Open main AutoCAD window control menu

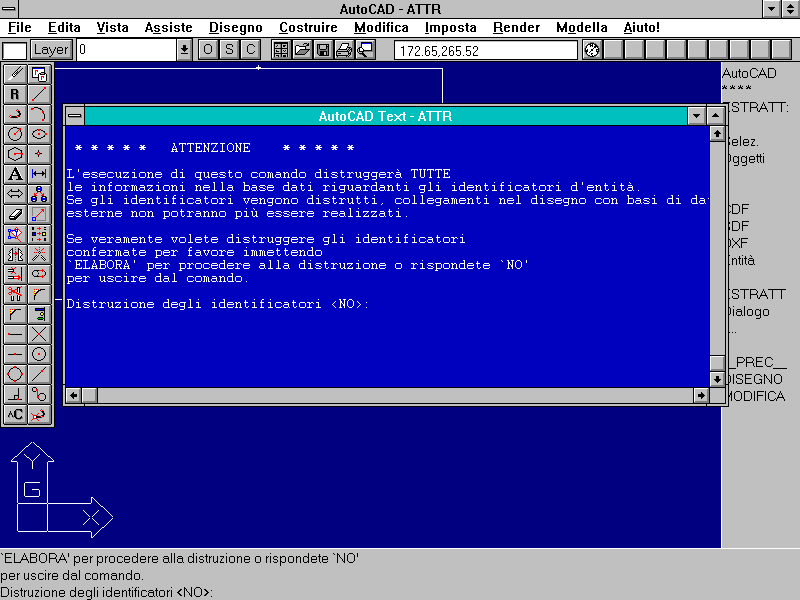[9, 9]
